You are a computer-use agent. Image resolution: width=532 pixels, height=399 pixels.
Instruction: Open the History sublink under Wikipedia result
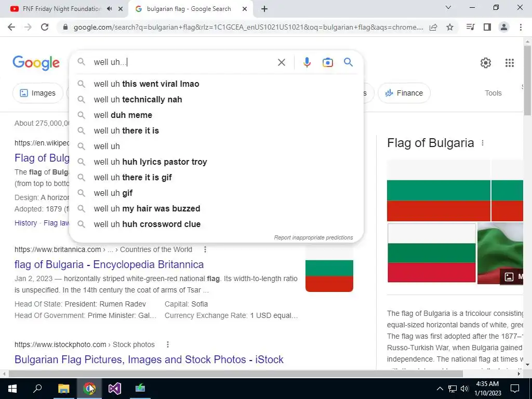[26, 223]
